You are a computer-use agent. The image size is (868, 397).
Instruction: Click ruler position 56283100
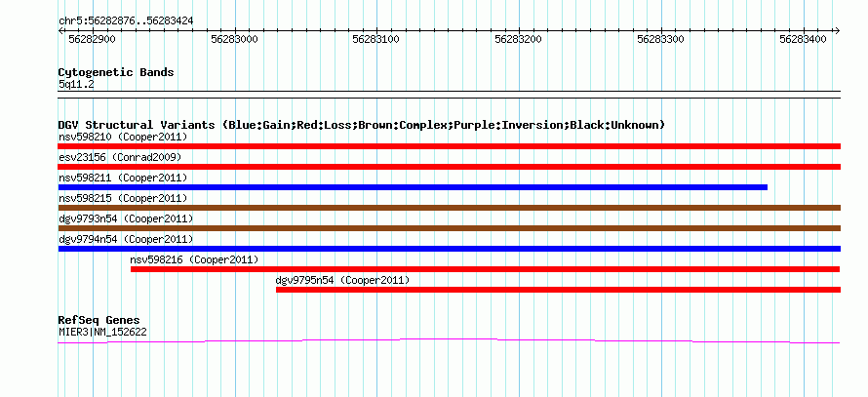tap(377, 39)
